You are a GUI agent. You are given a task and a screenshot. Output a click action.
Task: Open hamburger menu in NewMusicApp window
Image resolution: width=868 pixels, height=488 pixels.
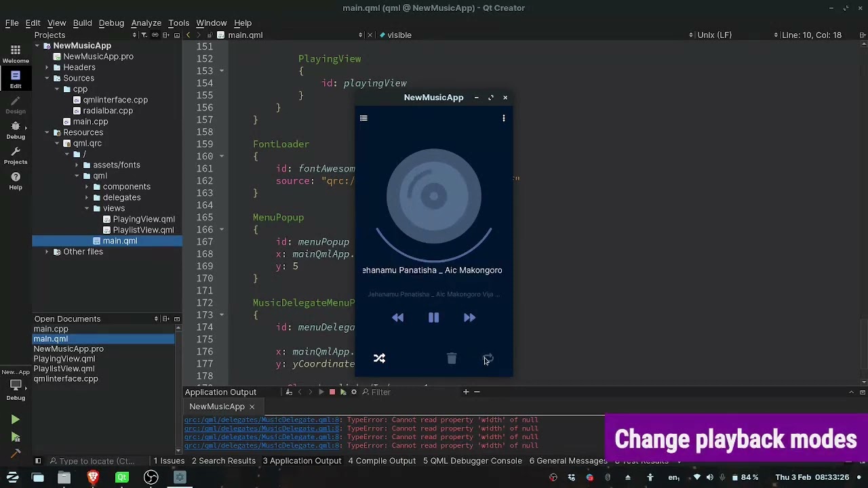[x=363, y=119]
